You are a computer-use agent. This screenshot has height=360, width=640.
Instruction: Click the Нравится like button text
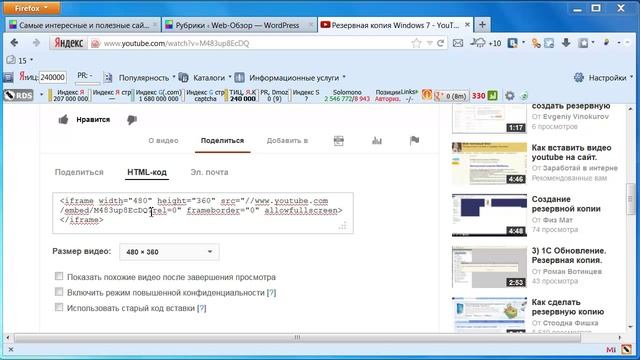point(93,120)
